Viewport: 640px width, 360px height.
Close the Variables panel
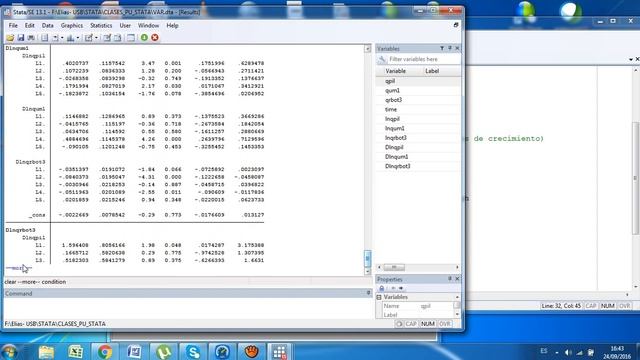[x=457, y=48]
